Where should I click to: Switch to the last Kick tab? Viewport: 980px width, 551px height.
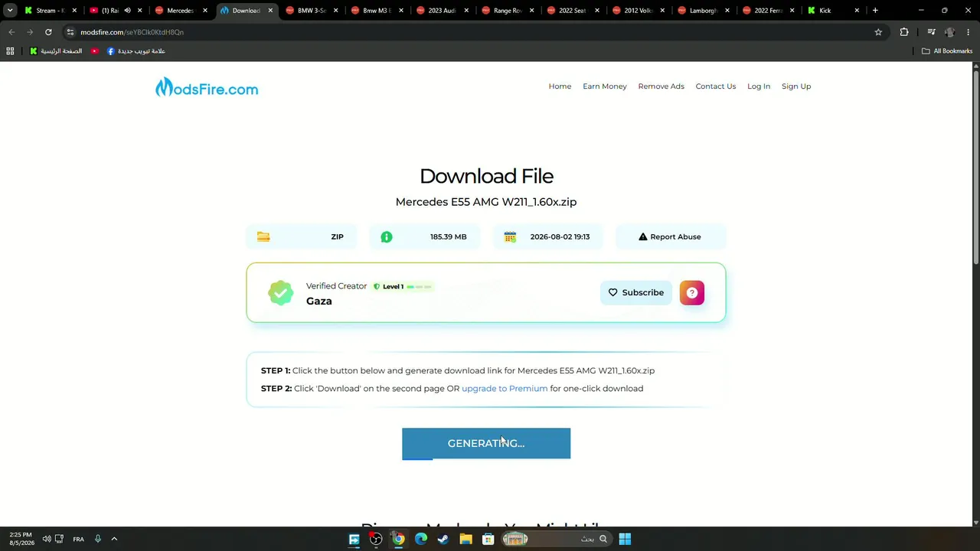[x=832, y=11]
